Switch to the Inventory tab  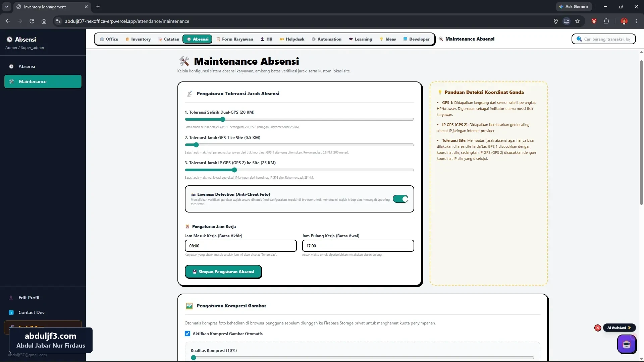tap(138, 39)
